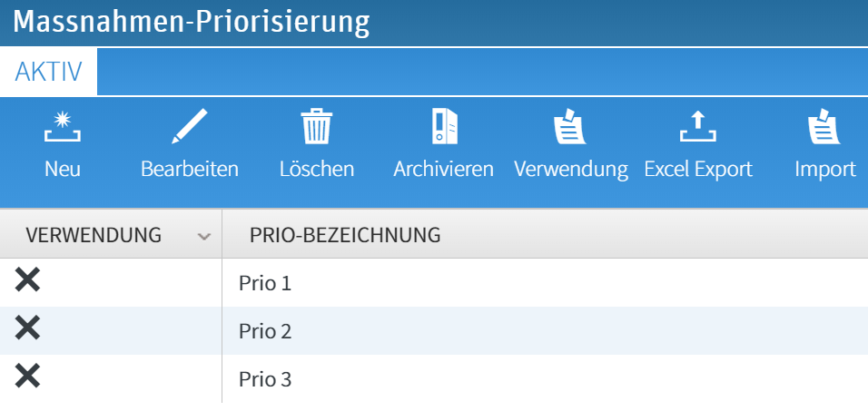868x411 pixels.
Task: Click the Excel Export upload icon
Action: click(x=698, y=127)
